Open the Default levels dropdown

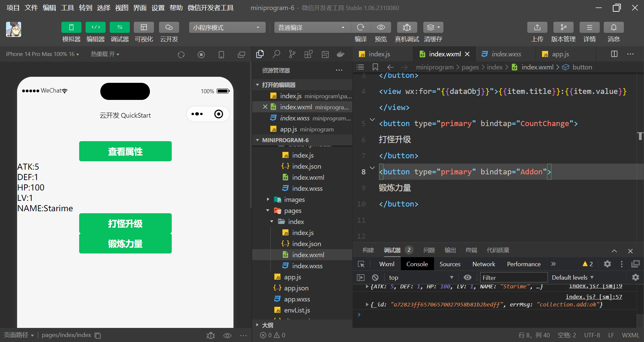(x=573, y=278)
